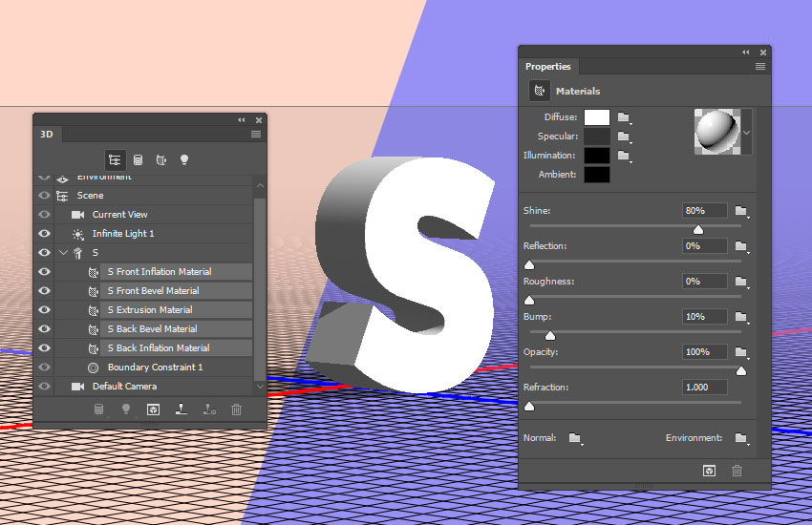Filter 3D panel by lights
Screen dimensions: 812x525
point(183,160)
